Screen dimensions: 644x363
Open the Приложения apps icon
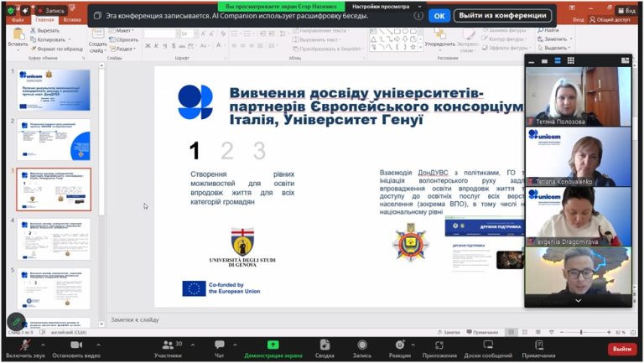[x=439, y=345]
